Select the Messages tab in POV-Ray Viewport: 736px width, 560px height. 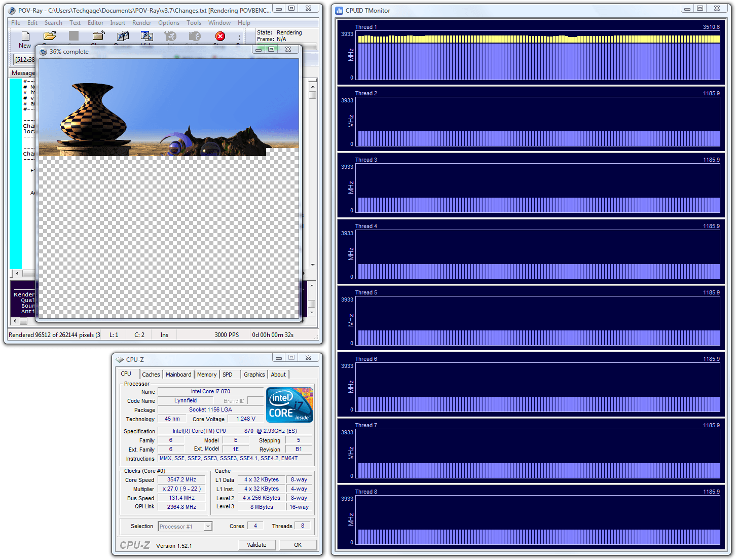(23, 73)
